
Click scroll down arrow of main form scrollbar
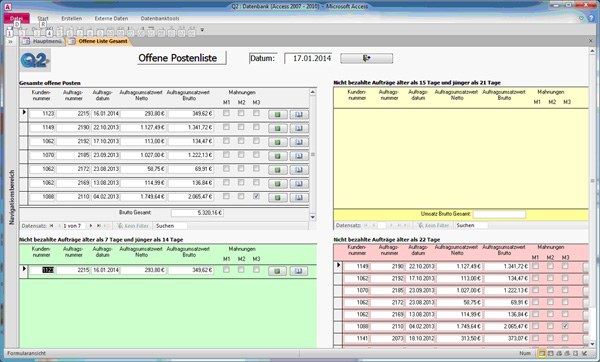[x=592, y=344]
